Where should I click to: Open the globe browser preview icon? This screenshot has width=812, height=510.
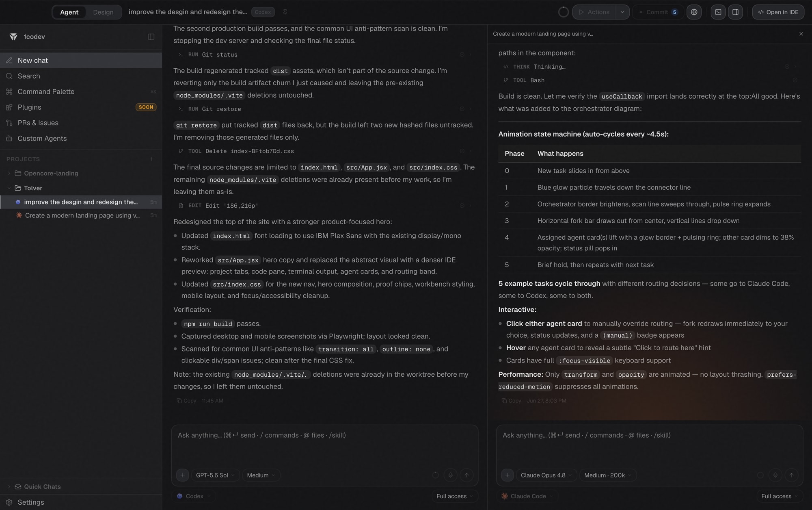(694, 12)
